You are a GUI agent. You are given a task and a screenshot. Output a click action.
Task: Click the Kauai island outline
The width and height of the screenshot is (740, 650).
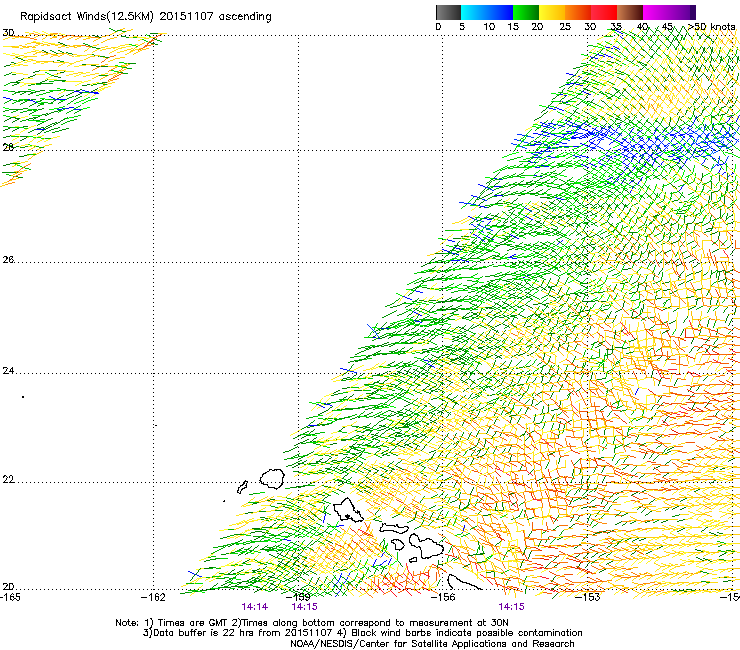(x=272, y=479)
